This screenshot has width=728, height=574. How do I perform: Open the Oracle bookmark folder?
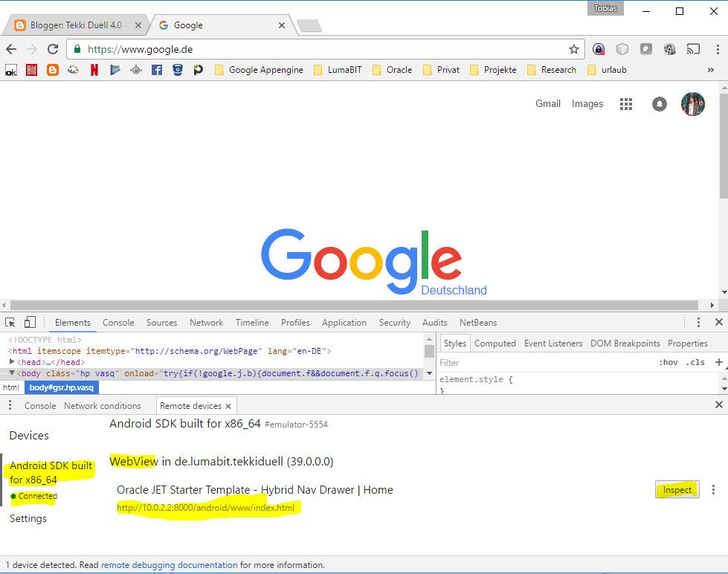click(393, 70)
